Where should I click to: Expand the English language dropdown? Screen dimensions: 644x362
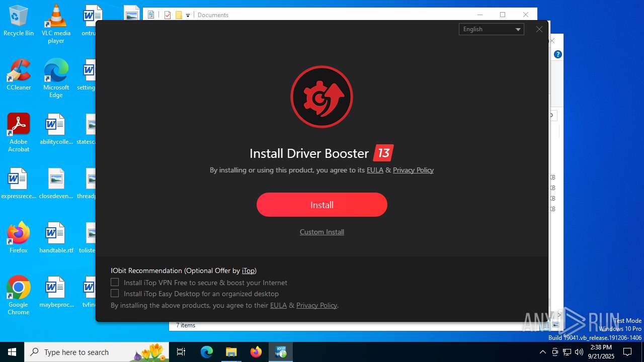click(491, 29)
